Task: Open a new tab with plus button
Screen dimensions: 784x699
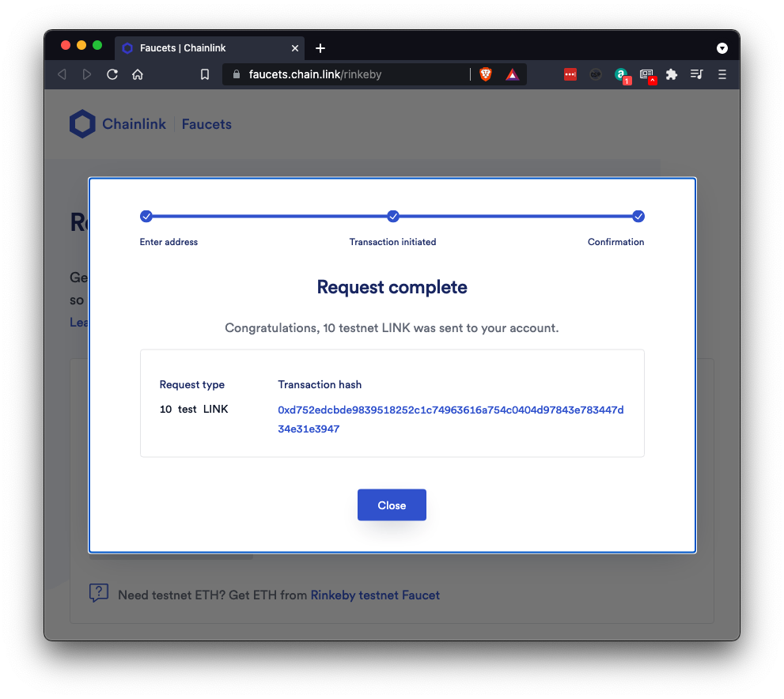Action: pos(320,48)
